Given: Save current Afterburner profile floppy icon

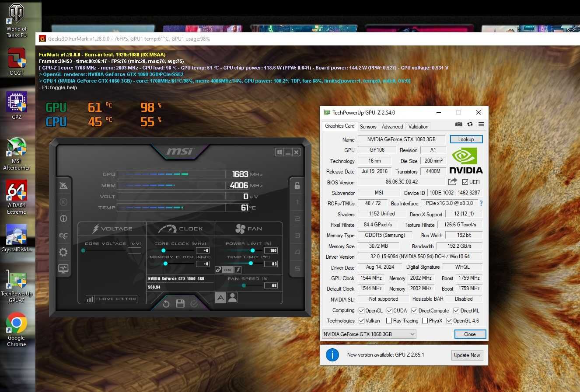Looking at the screenshot, I should [x=180, y=303].
